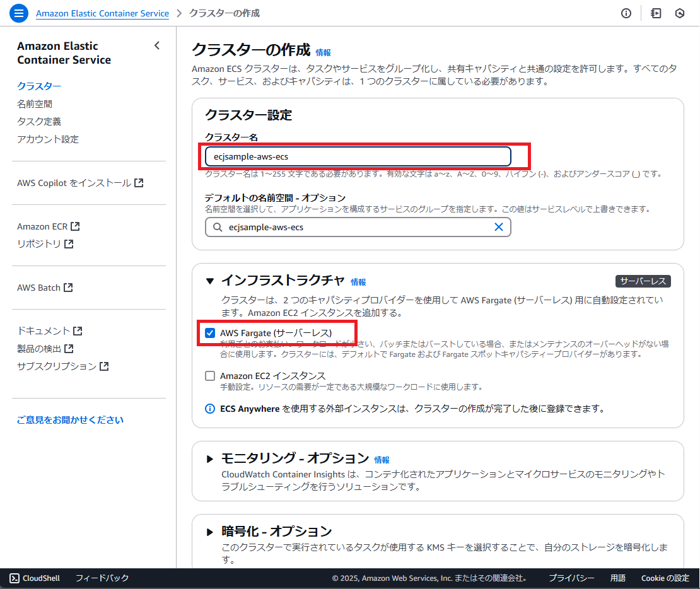The image size is (700, 589).
Task: Open プライバシー in the footer
Action: tap(571, 578)
